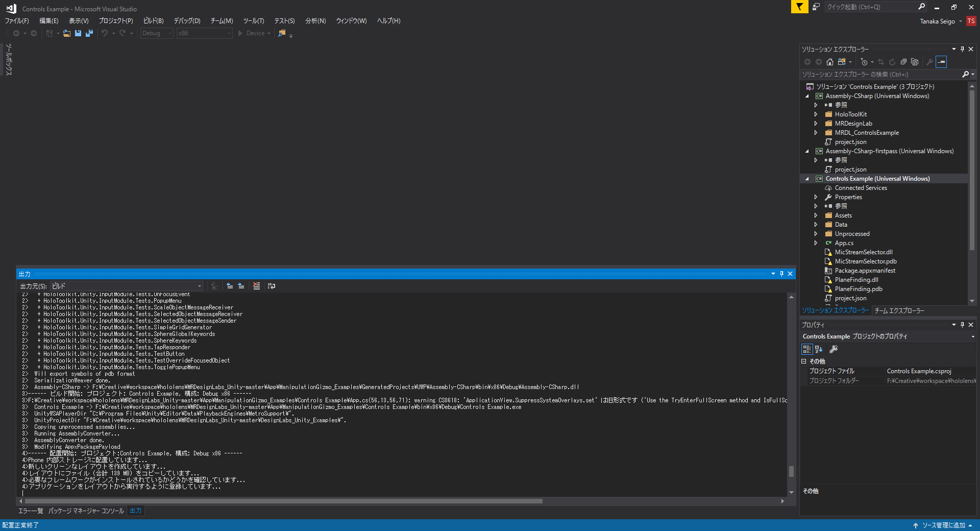This screenshot has width=980, height=531.
Task: Click the Solution Explorer search field
Action: pos(880,75)
